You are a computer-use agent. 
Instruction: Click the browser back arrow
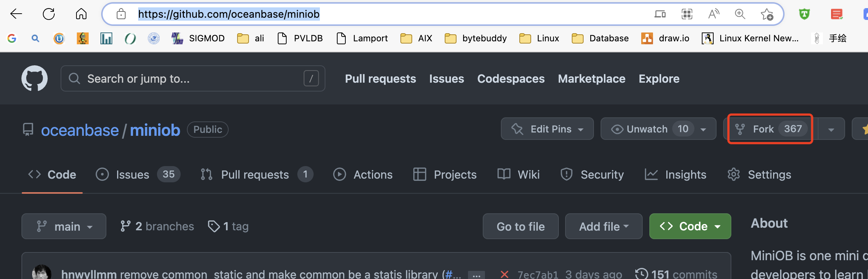pyautogui.click(x=16, y=14)
